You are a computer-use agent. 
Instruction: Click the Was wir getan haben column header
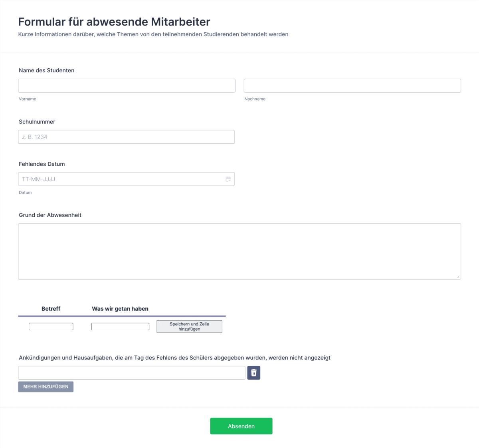click(120, 309)
